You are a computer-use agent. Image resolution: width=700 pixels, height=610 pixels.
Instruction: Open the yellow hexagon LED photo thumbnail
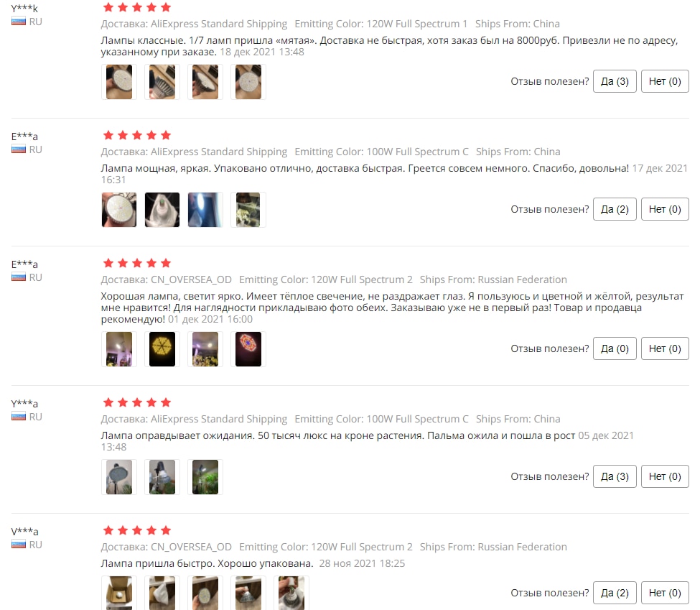pos(162,349)
